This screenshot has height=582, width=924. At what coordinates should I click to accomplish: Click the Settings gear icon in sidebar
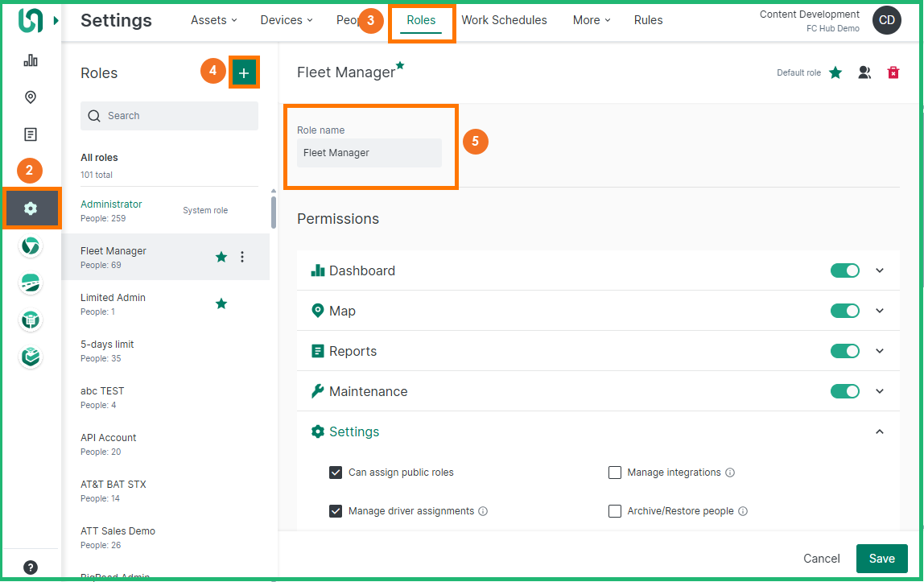click(x=31, y=208)
